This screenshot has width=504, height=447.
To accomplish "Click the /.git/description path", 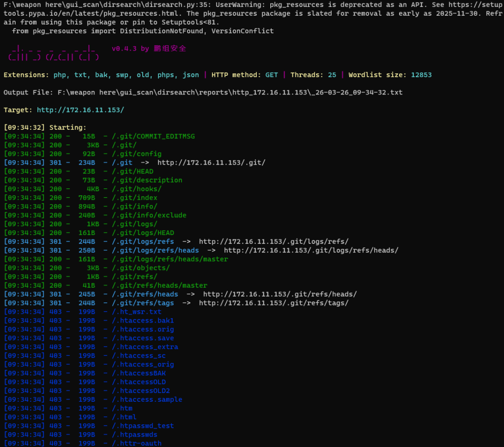I will click(147, 180).
